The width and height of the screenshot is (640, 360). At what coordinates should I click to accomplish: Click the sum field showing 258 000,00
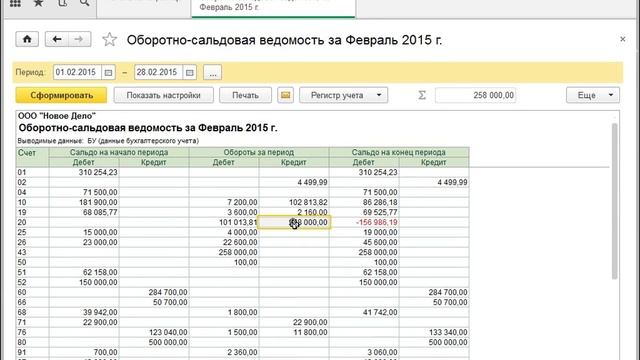[x=476, y=96]
